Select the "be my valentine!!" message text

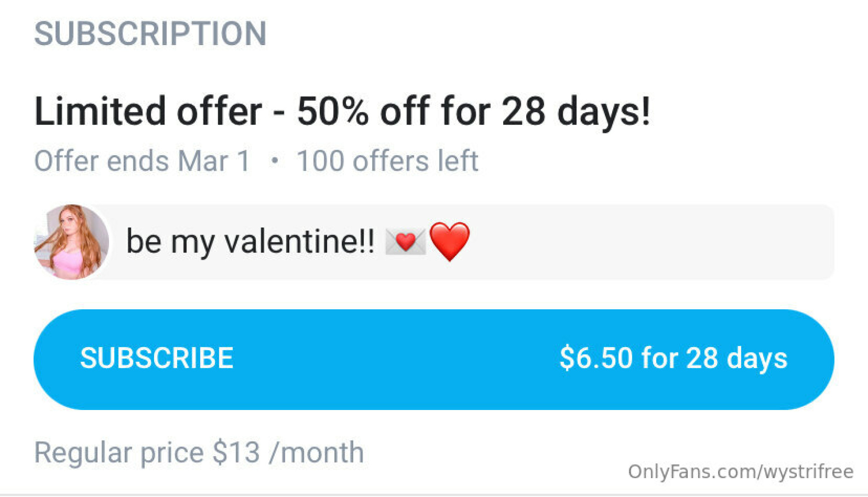point(250,241)
